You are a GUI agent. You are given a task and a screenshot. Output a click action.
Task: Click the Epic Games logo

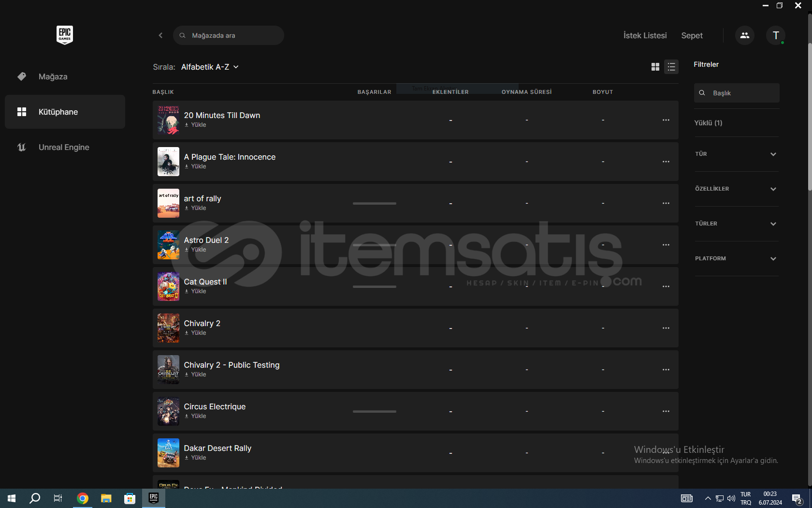coord(65,35)
